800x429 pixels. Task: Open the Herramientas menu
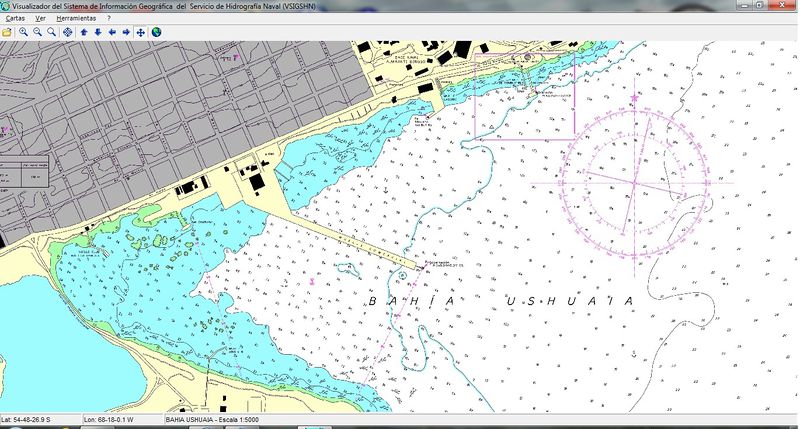76,19
